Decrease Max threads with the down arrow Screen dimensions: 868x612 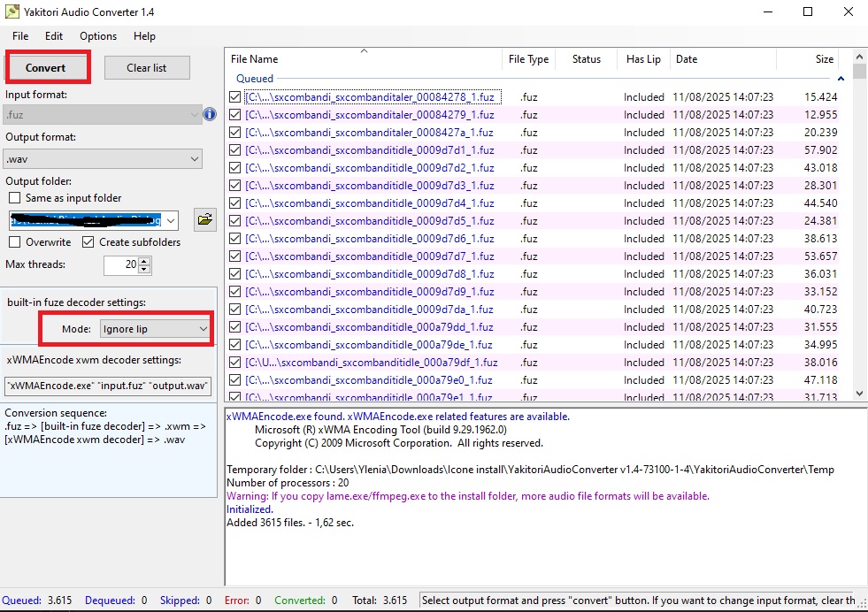[x=144, y=269]
